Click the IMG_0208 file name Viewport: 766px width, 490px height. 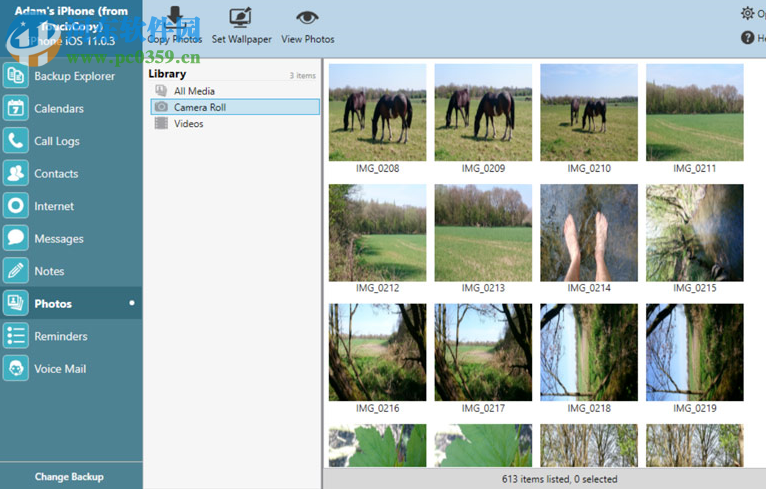pos(378,169)
